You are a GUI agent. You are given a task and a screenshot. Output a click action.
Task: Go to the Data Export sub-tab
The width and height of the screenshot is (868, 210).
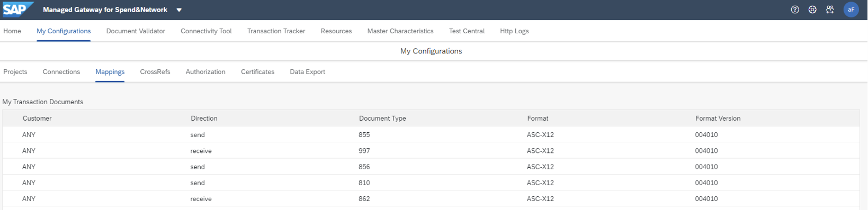click(x=307, y=72)
